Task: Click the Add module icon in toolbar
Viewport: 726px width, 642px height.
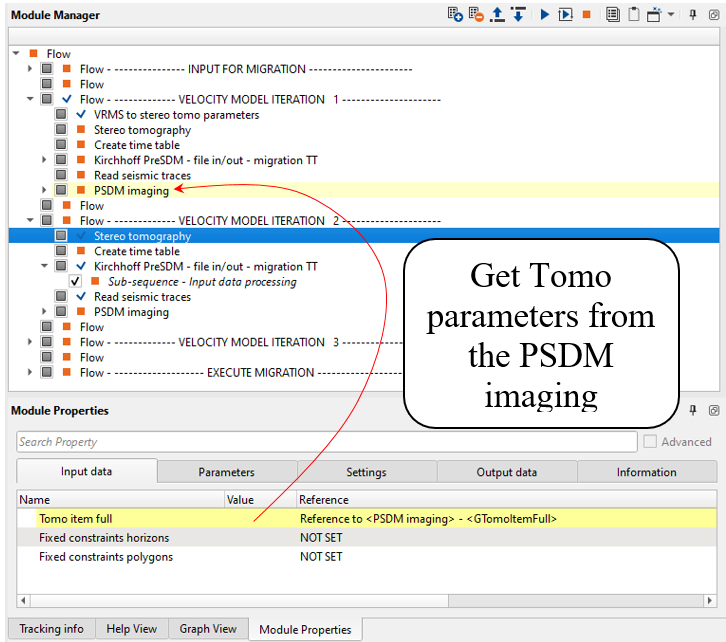Action: click(455, 15)
